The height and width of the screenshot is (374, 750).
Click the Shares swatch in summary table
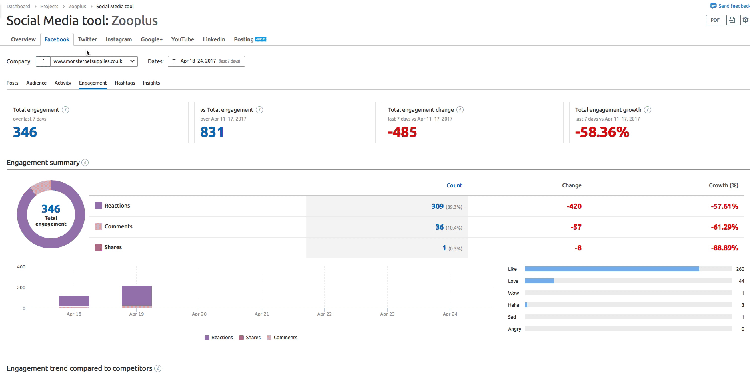(99, 247)
